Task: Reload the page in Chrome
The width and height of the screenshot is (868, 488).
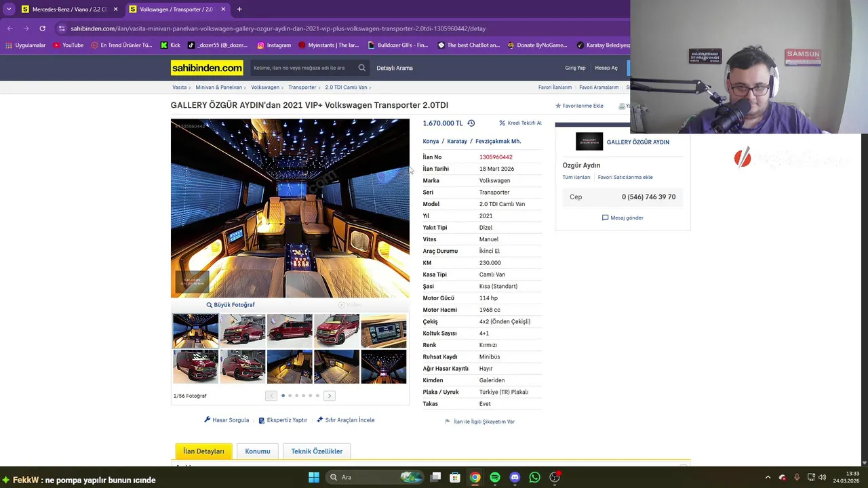Action: coord(42,28)
